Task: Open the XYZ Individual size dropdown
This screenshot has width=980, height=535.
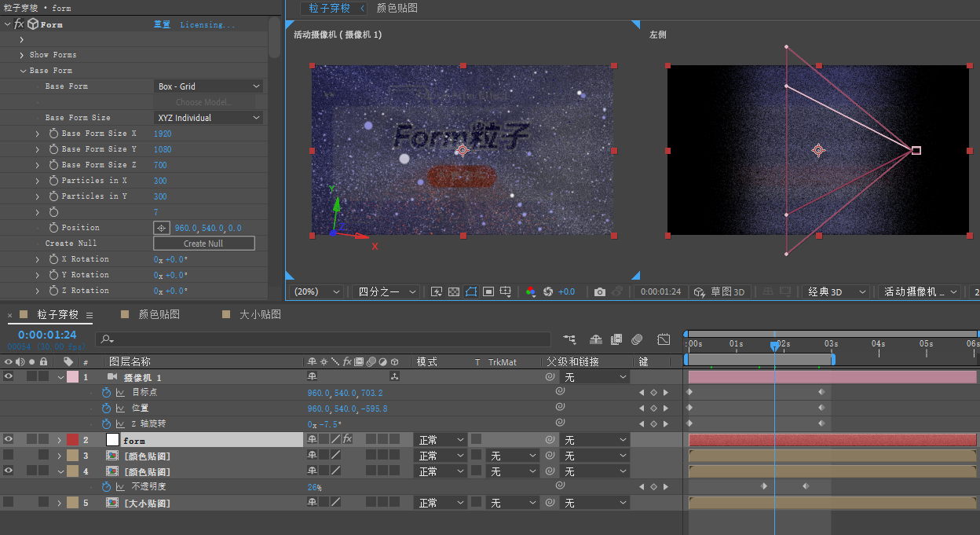Action: coord(208,118)
